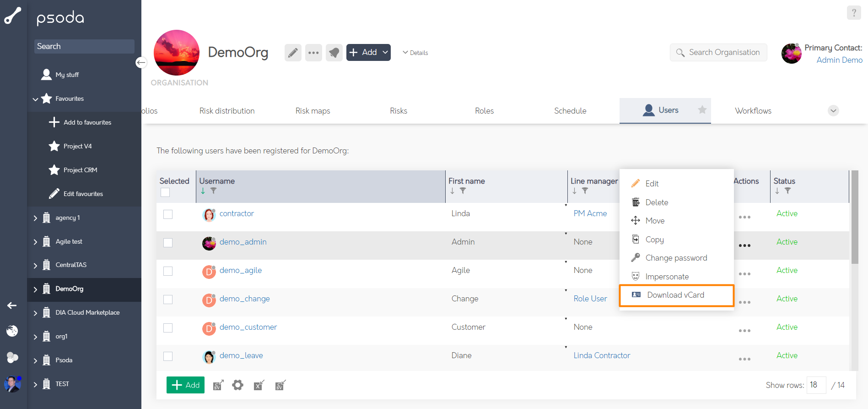Open the Admin Demo primary contact link
Image resolution: width=868 pixels, height=409 pixels.
pos(840,60)
